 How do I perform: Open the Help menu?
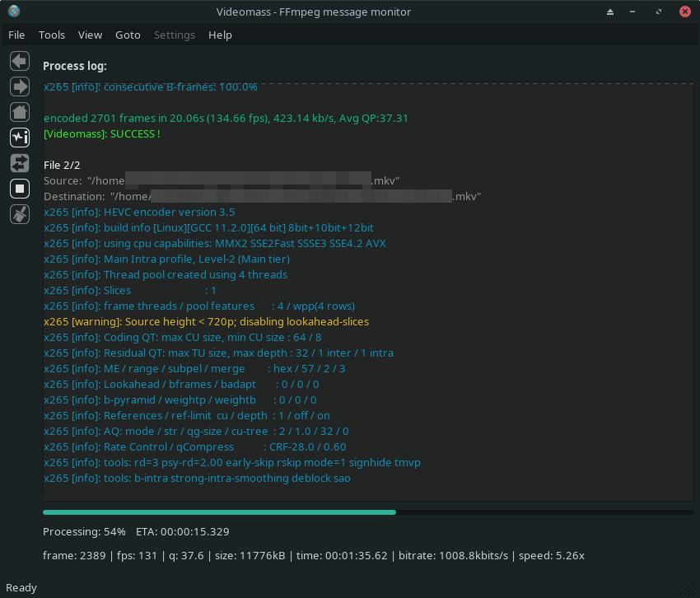point(220,35)
